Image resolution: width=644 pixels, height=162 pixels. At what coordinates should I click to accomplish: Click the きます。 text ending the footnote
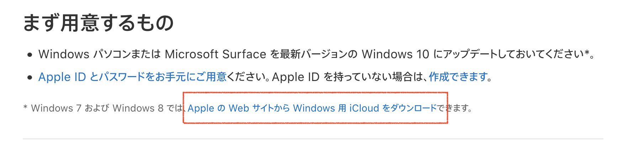pyautogui.click(x=458, y=108)
